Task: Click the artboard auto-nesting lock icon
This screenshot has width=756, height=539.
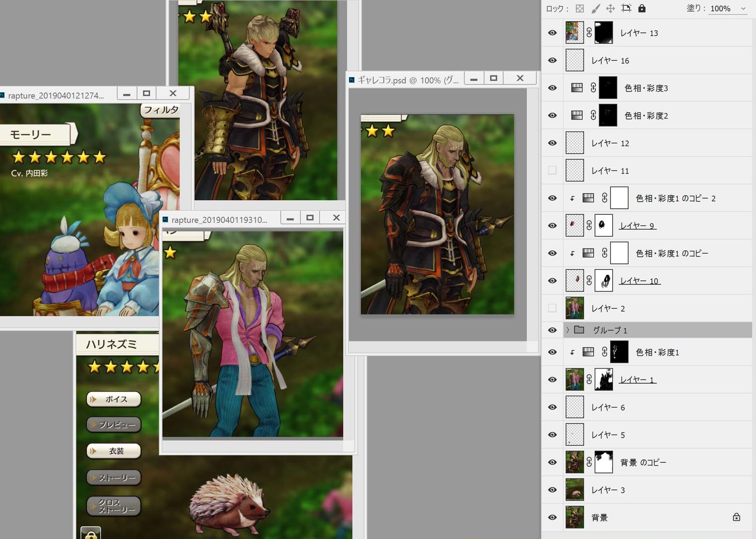Action: point(626,9)
